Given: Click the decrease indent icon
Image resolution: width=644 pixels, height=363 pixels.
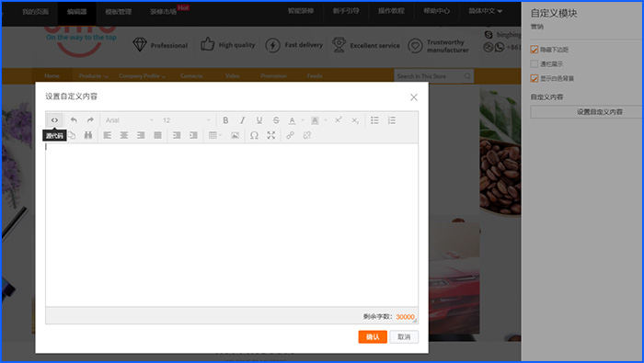Looking at the screenshot, I should click(177, 135).
